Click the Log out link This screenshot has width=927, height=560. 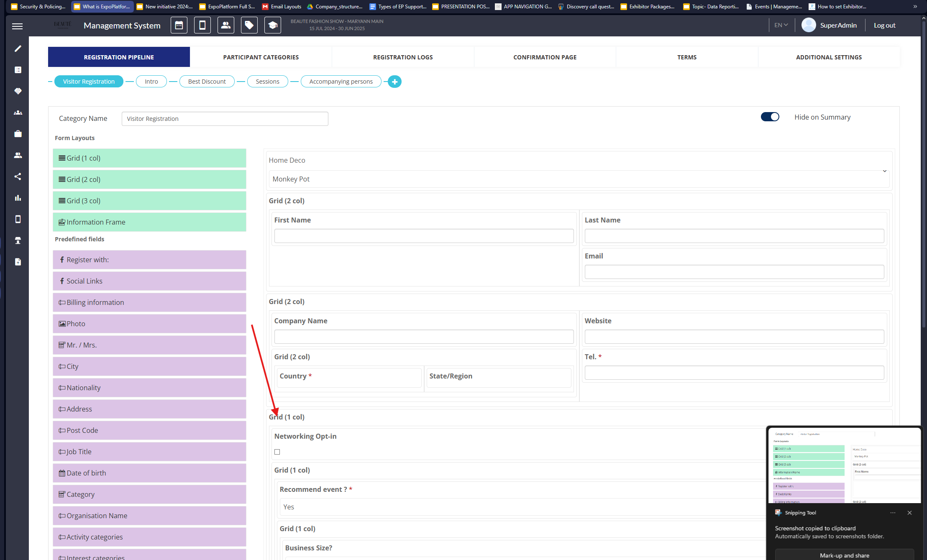point(884,25)
